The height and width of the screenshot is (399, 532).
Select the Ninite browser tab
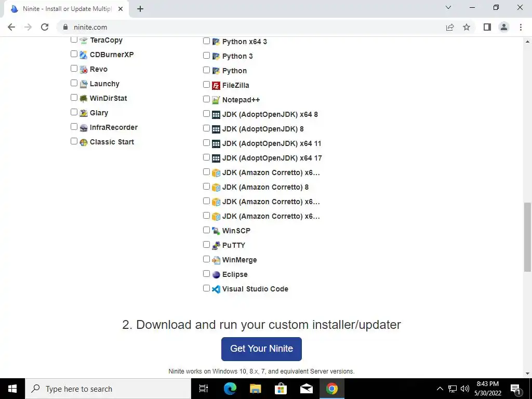(66, 9)
